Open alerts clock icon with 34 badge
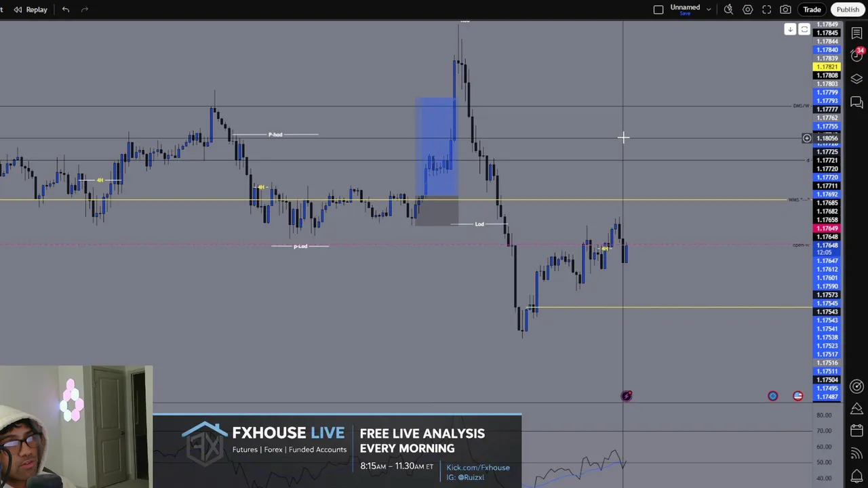 pyautogui.click(x=856, y=55)
